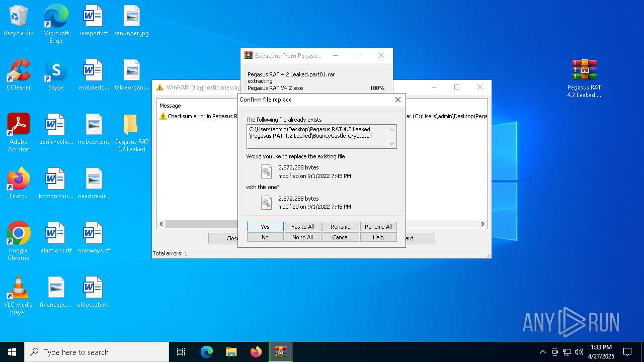
Task: Minimize the Extracting from Pegasus window
Action: tap(336, 55)
